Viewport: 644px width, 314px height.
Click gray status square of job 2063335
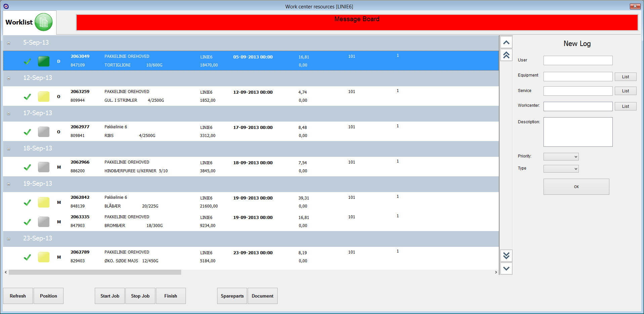pyautogui.click(x=44, y=222)
